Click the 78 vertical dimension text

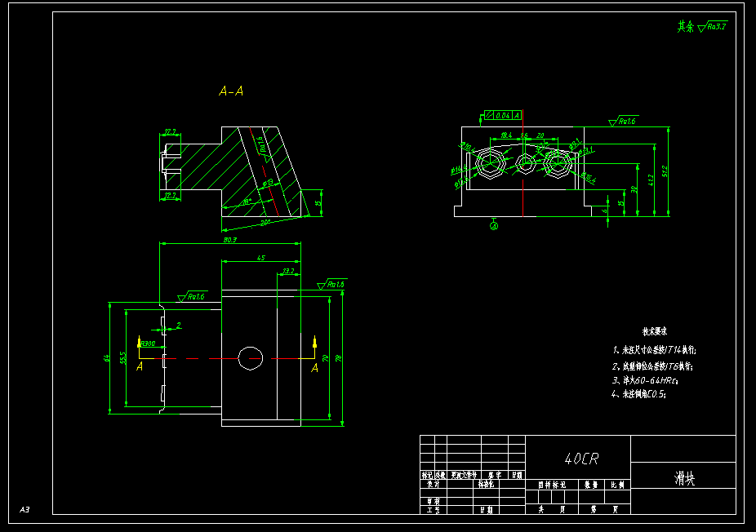click(339, 358)
